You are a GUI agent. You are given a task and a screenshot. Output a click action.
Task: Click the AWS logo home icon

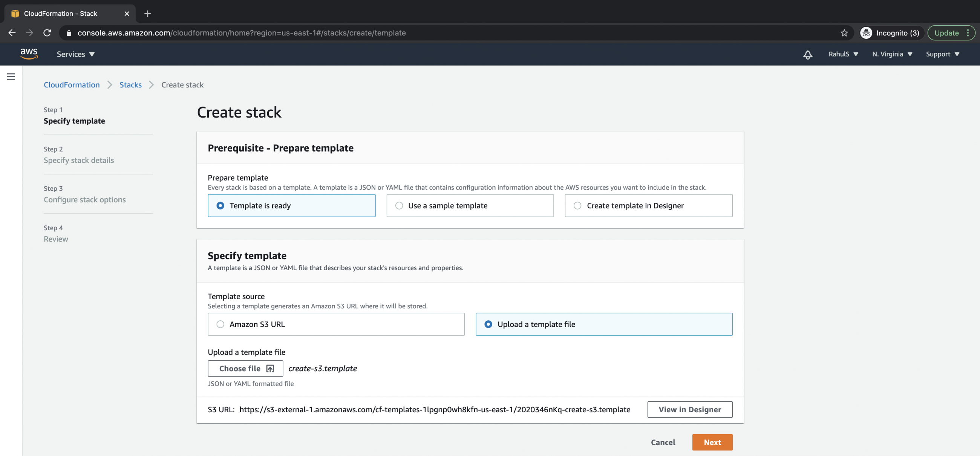(29, 54)
